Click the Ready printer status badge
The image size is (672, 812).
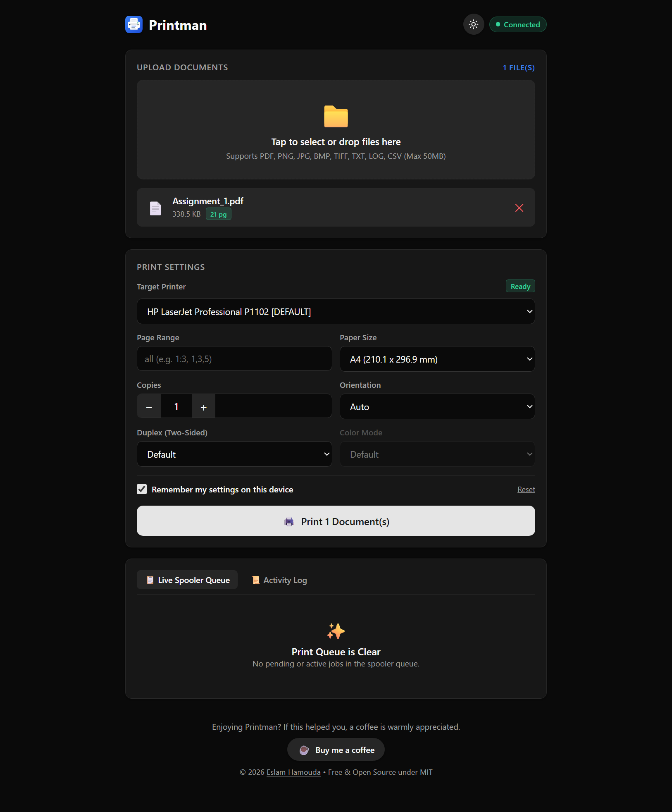520,286
